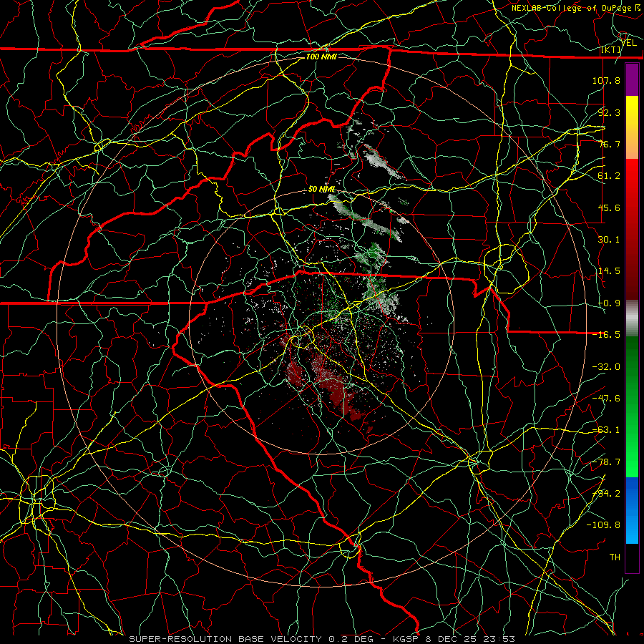
Task: Select the 30.1 legend value
Action: 609,240
